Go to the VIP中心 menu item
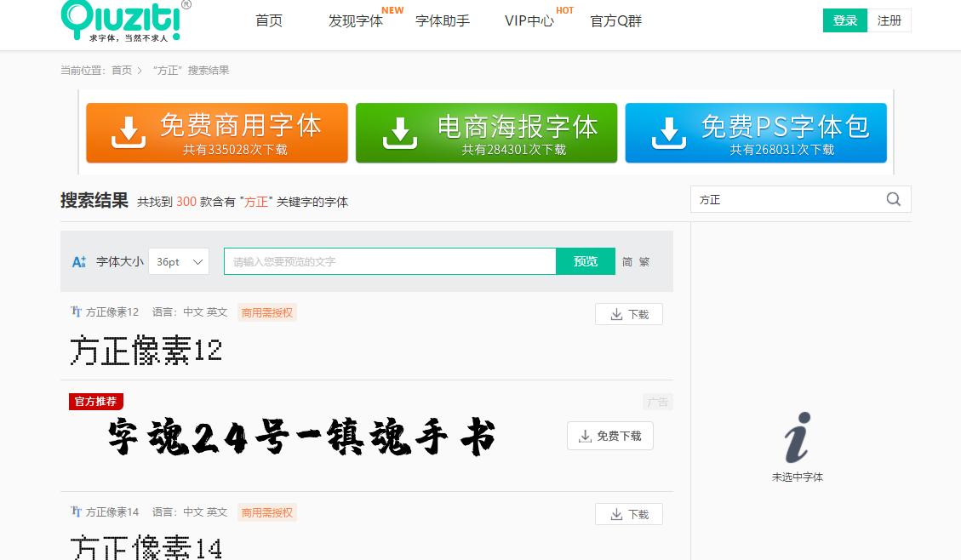Viewport: 961px width, 560px height. (x=529, y=21)
